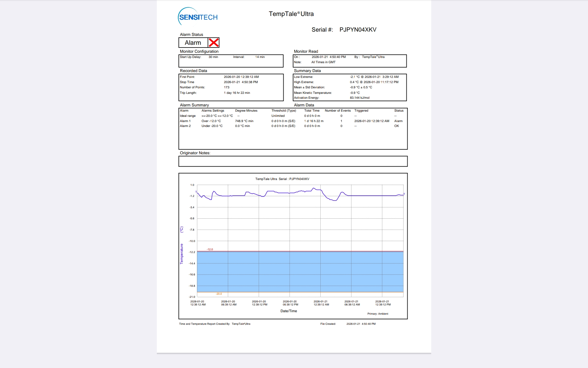The height and width of the screenshot is (368, 588).
Task: Select the serial number PJPYN04XKV
Action: coord(358,30)
